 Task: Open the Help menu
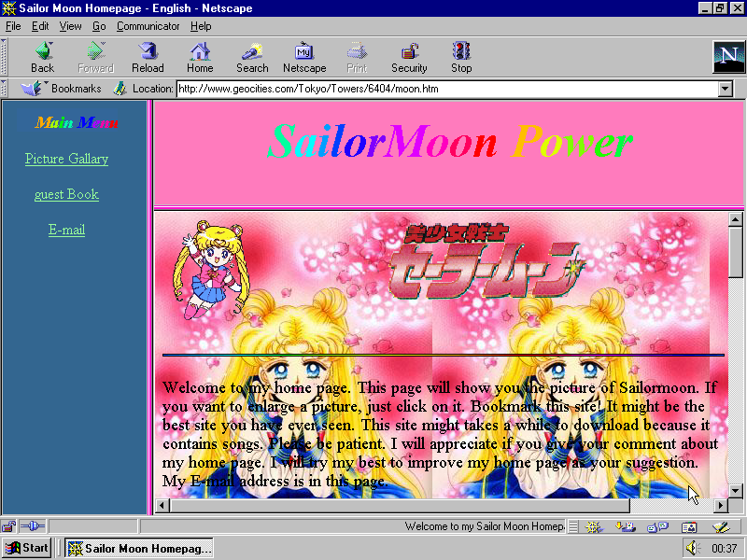point(201,26)
